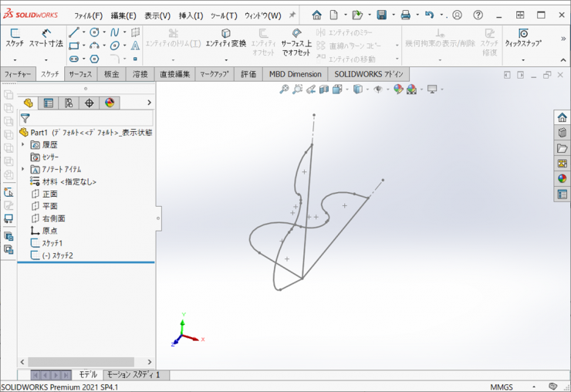Image resolution: width=571 pixels, height=392 pixels.
Task: Pin the menu bar with the pushpin
Action: (292, 15)
